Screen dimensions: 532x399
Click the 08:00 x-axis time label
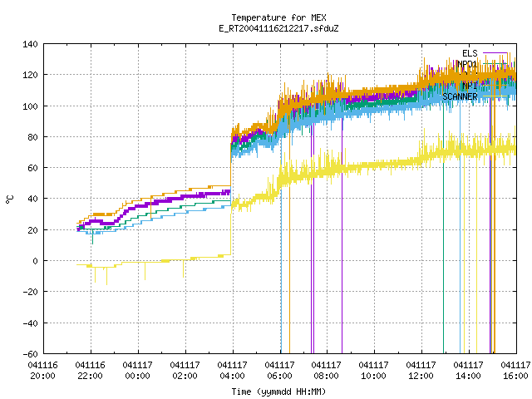click(x=326, y=376)
